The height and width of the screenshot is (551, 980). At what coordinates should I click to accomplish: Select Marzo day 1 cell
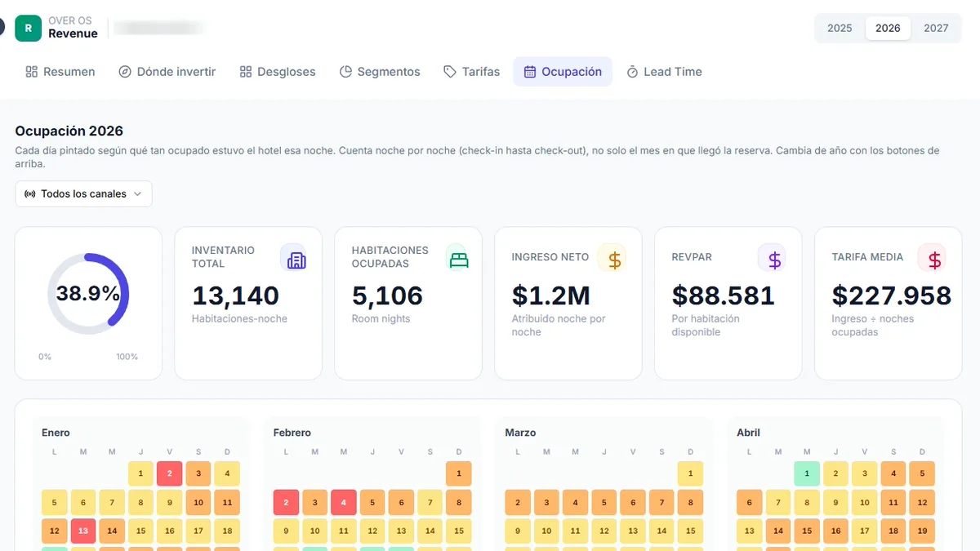tap(690, 473)
